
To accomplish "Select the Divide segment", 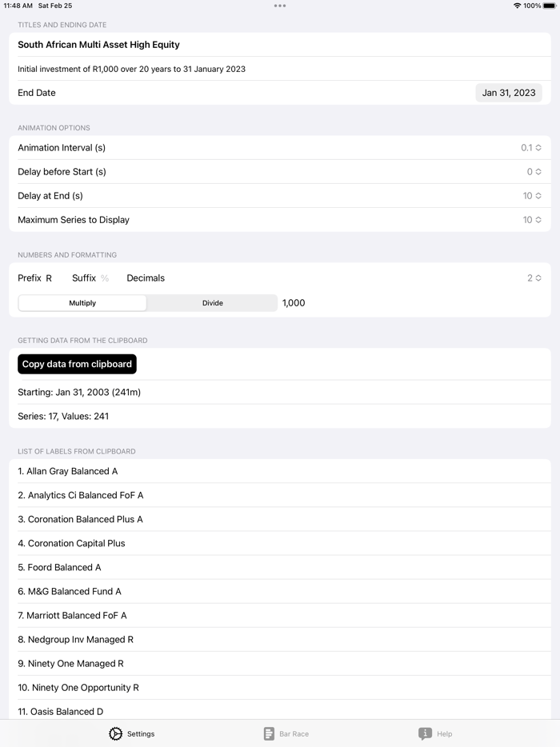I will point(212,303).
